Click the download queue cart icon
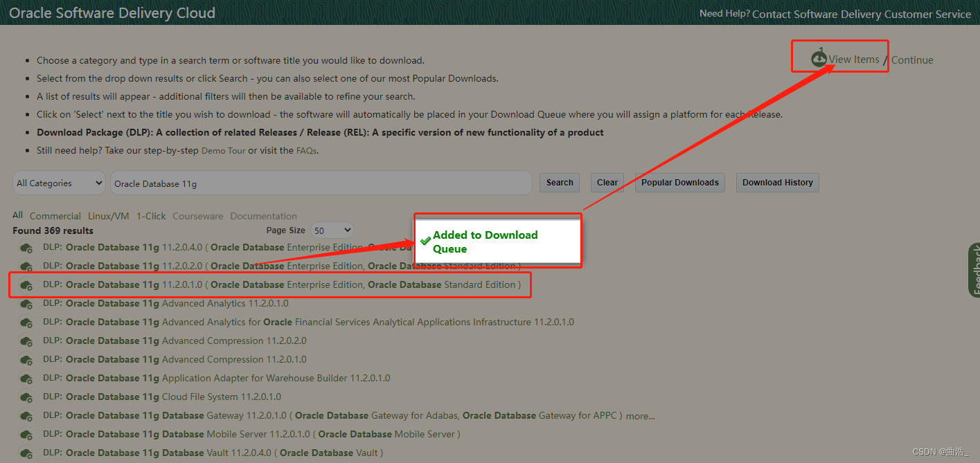Screen dimensions: 980x463 pos(819,59)
